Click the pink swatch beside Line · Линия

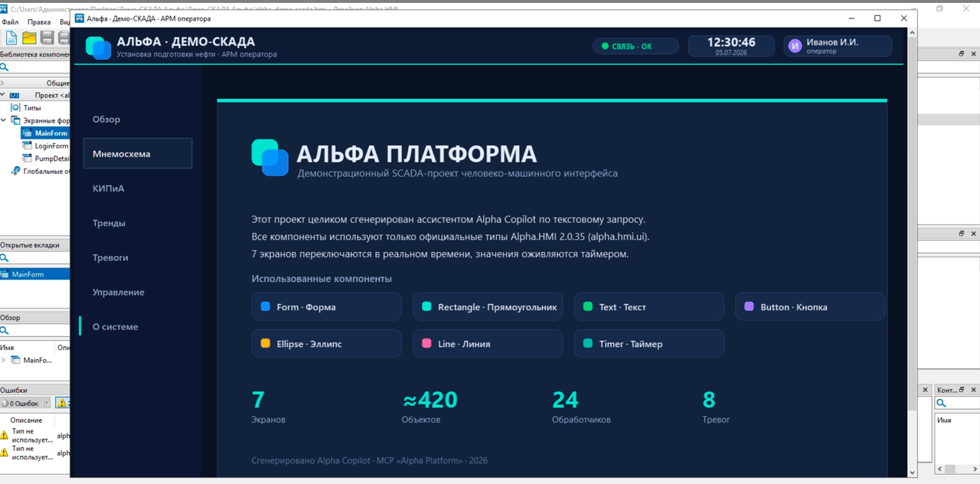click(x=426, y=344)
